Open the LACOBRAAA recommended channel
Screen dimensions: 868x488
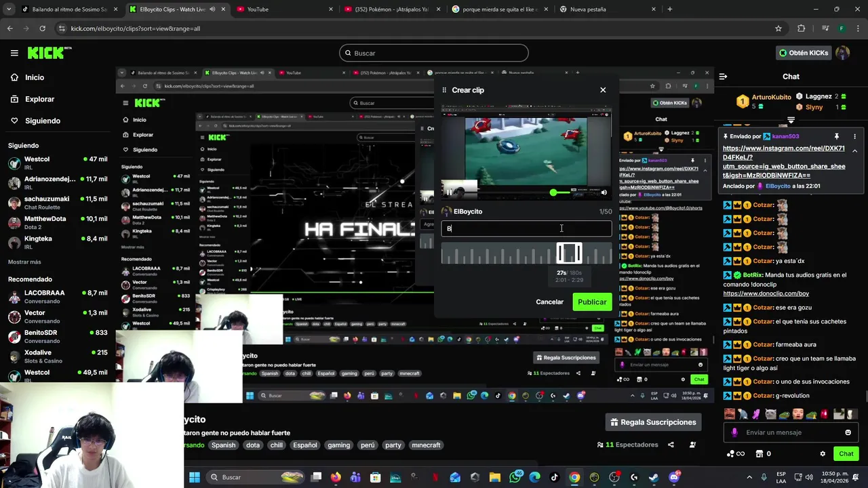click(x=58, y=296)
